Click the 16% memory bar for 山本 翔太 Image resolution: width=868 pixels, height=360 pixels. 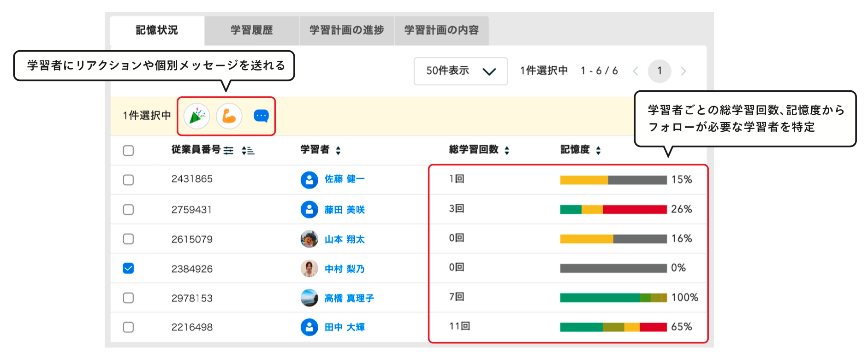click(613, 239)
